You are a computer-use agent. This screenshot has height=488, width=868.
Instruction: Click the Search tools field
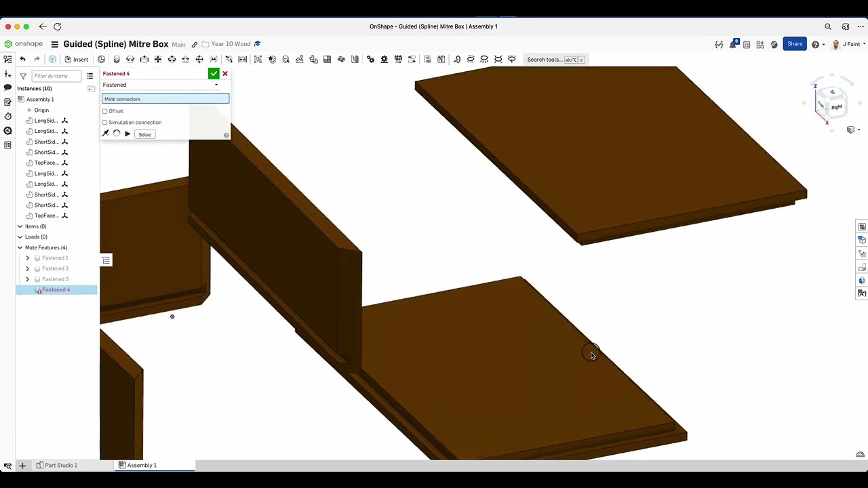click(556, 60)
